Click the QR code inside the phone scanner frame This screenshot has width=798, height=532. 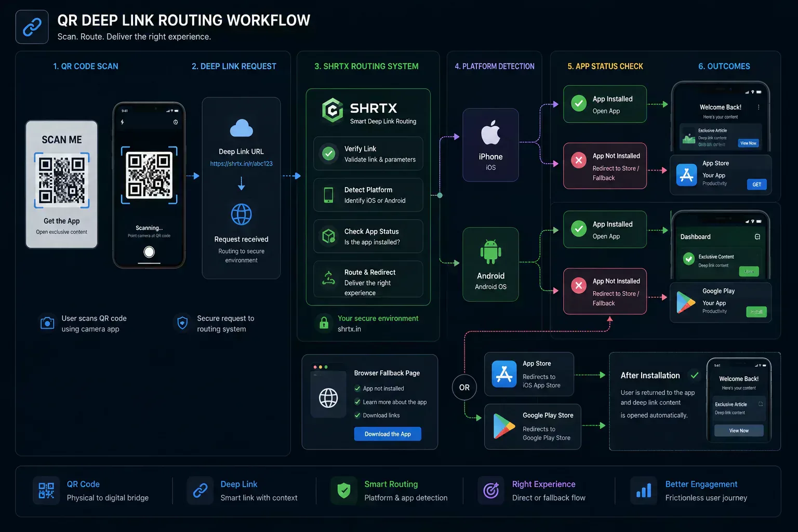pos(149,175)
